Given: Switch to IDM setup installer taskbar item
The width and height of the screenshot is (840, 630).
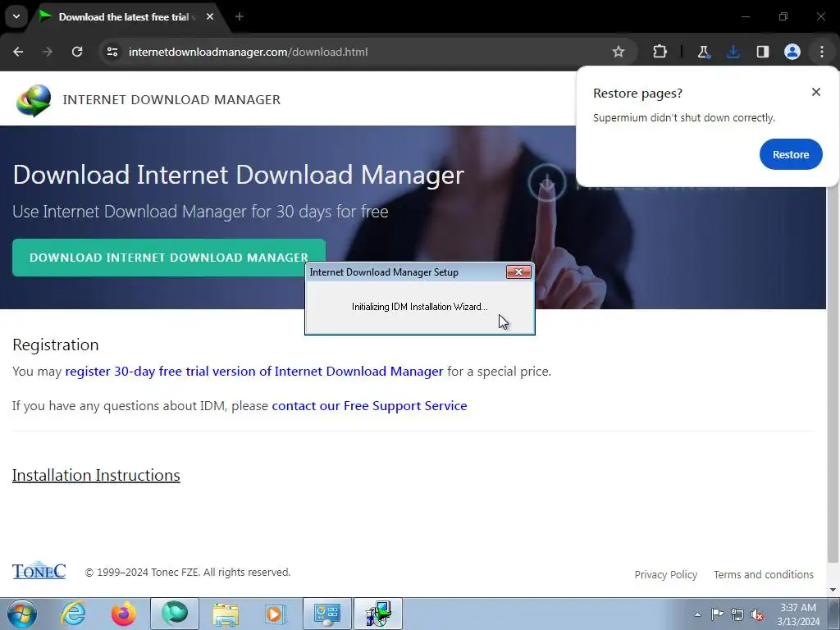Looking at the screenshot, I should pos(378,614).
